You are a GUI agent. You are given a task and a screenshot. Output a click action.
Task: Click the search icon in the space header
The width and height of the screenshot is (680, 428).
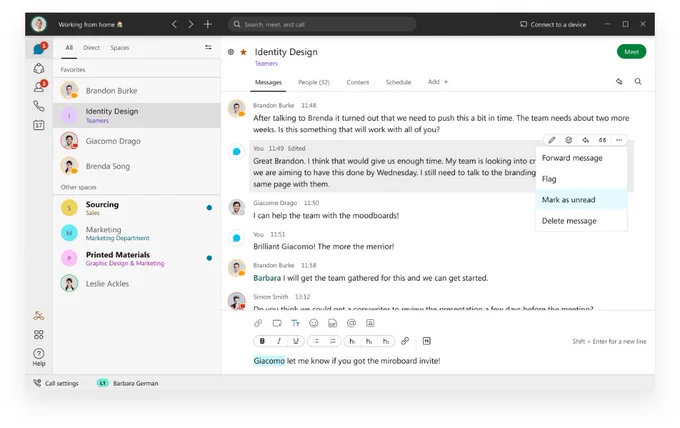[x=638, y=82]
